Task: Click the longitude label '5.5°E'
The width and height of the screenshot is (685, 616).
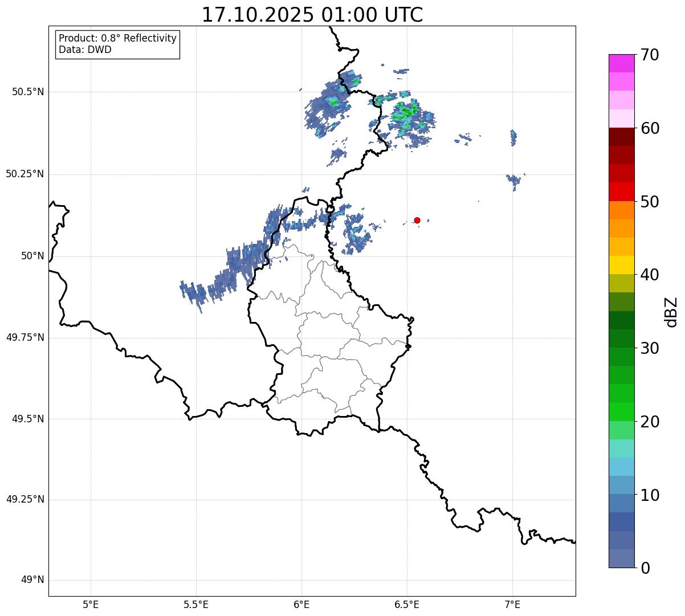Action: point(196,604)
